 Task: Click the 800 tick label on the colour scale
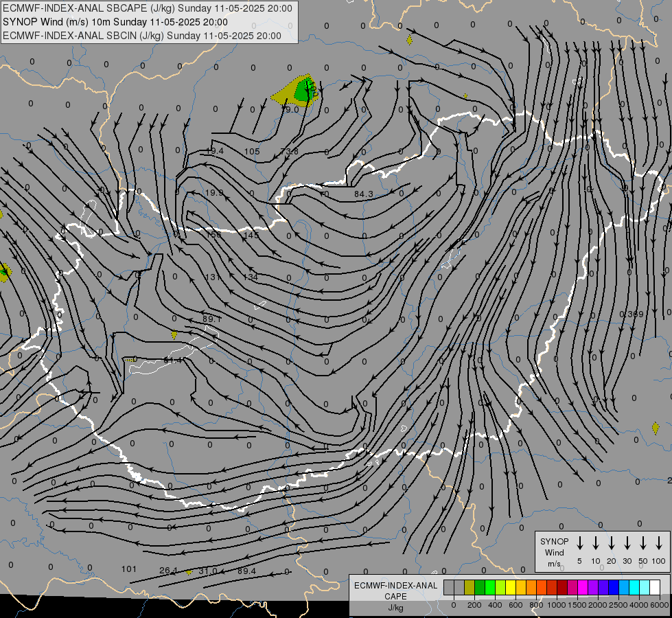click(536, 605)
